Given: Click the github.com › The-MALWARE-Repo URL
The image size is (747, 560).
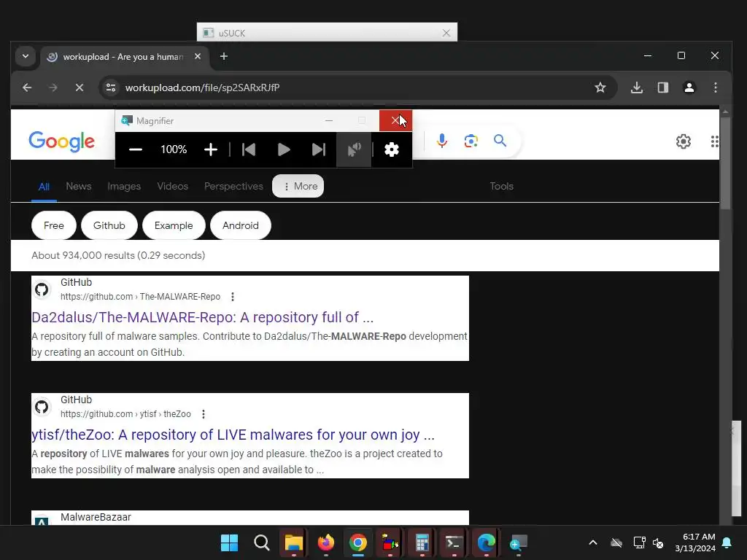Looking at the screenshot, I should tap(141, 297).
